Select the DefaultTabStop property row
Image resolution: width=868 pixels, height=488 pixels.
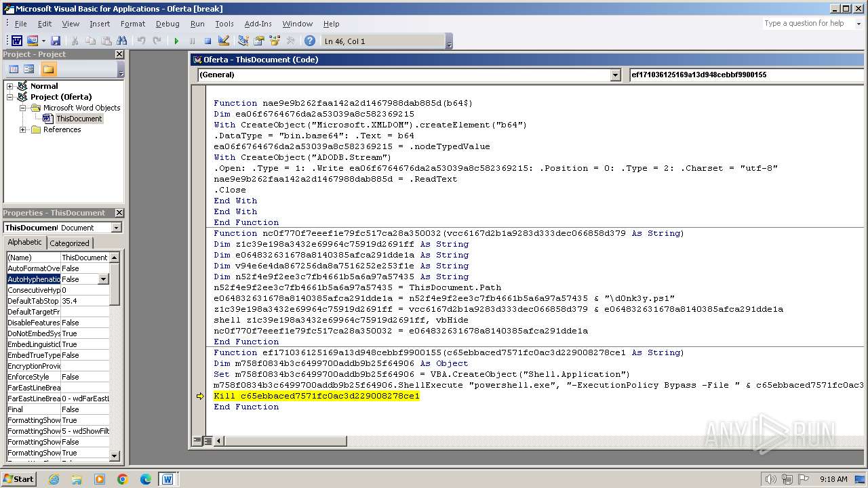58,301
